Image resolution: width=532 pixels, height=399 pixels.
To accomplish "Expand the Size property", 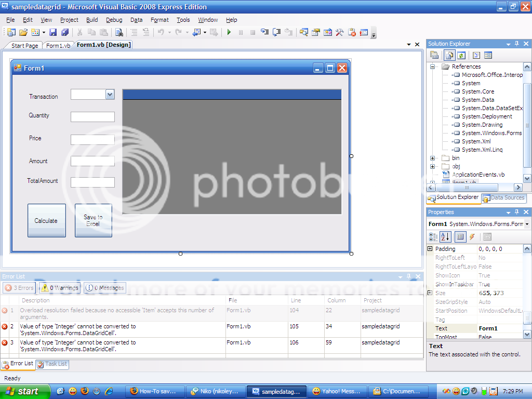I will coord(430,293).
